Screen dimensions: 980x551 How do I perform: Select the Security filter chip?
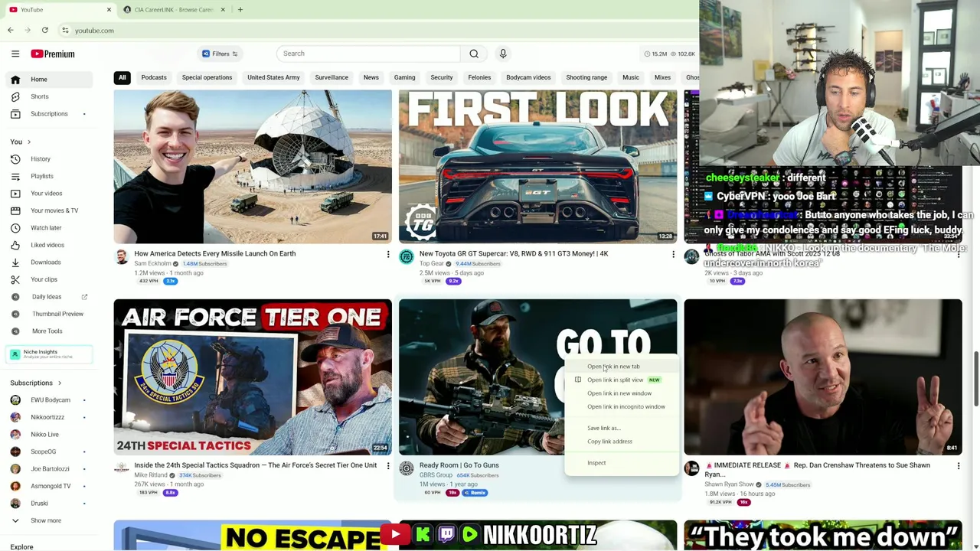click(x=442, y=77)
